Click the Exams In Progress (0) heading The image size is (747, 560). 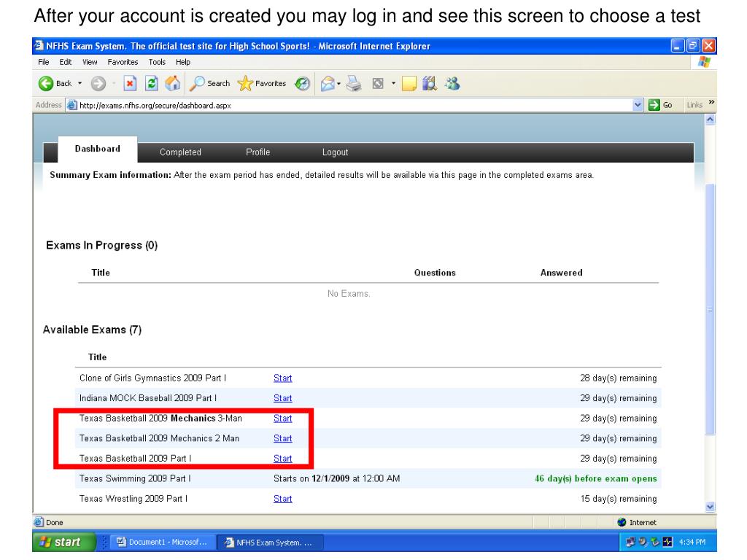pos(101,245)
